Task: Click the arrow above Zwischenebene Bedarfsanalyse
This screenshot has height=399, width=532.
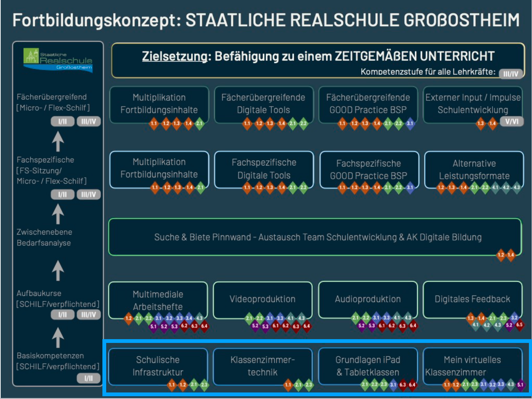Action: pyautogui.click(x=58, y=214)
